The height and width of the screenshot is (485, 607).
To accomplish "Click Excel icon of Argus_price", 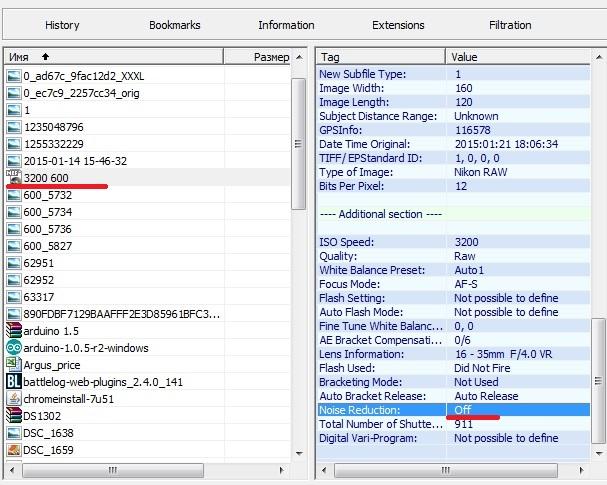I will (14, 364).
